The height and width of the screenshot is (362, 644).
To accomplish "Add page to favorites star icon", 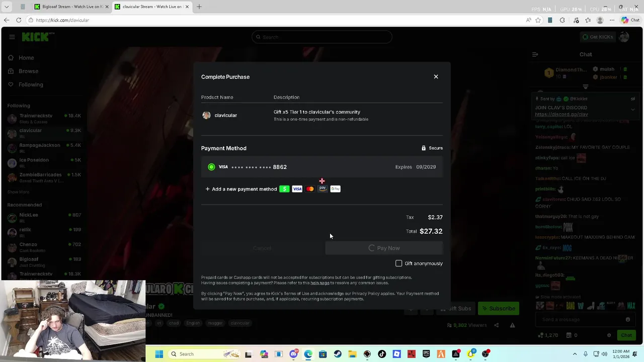I will pos(538,20).
